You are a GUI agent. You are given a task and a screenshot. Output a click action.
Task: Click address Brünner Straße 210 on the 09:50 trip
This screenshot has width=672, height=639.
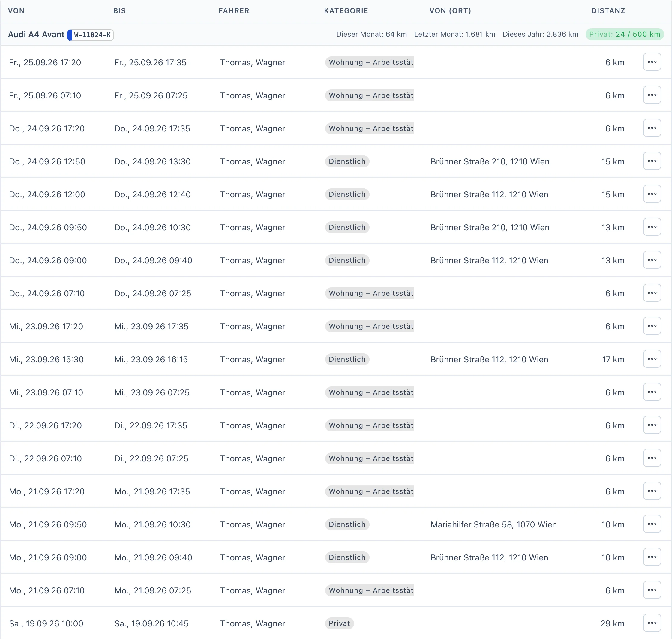click(490, 227)
